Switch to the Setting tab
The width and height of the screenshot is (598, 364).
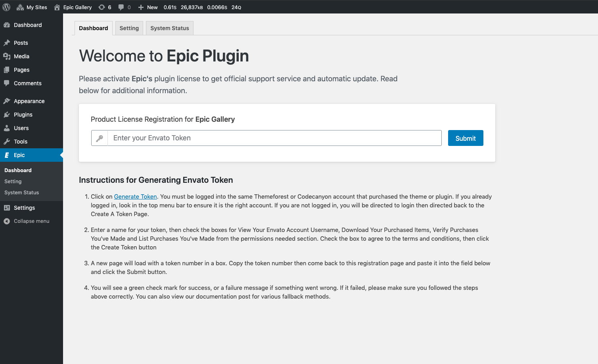[129, 28]
